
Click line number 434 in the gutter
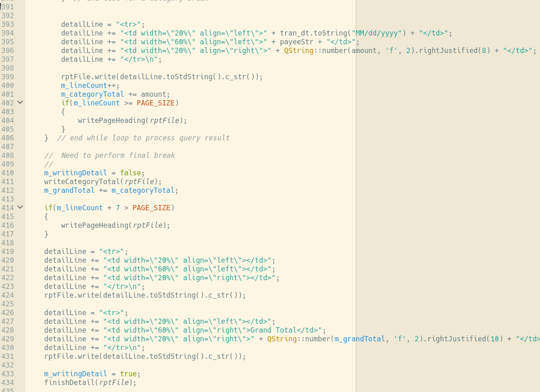point(8,382)
